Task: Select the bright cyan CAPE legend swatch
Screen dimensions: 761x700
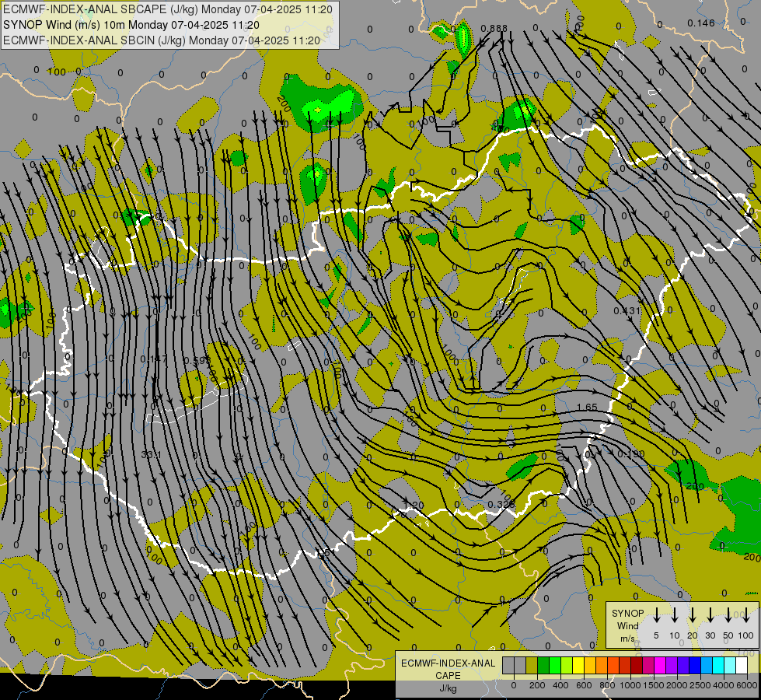Action: tap(718, 665)
